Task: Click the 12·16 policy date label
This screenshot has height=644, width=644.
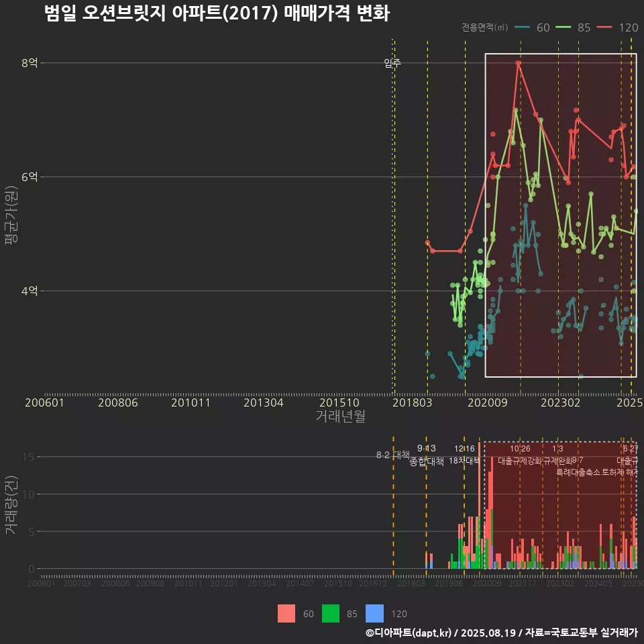Action: [464, 449]
